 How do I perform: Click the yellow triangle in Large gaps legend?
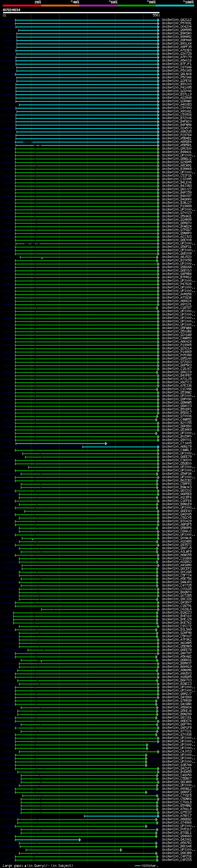[25, 866]
